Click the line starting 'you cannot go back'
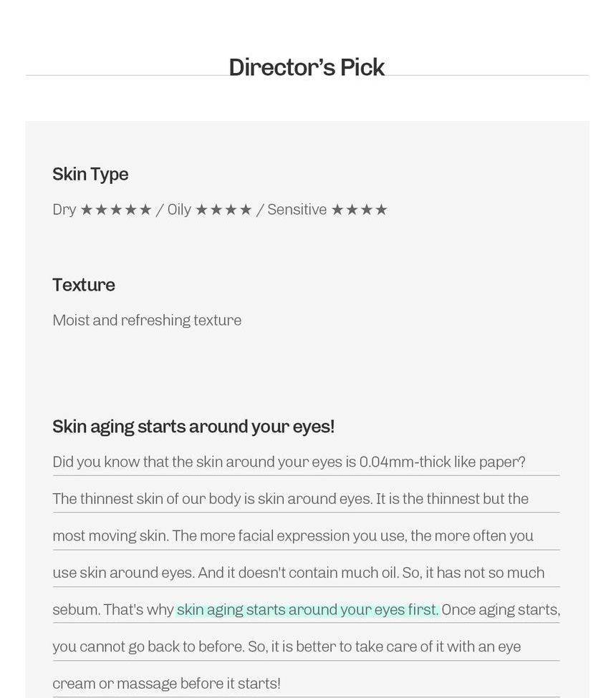This screenshot has height=698, width=616. pos(287,647)
